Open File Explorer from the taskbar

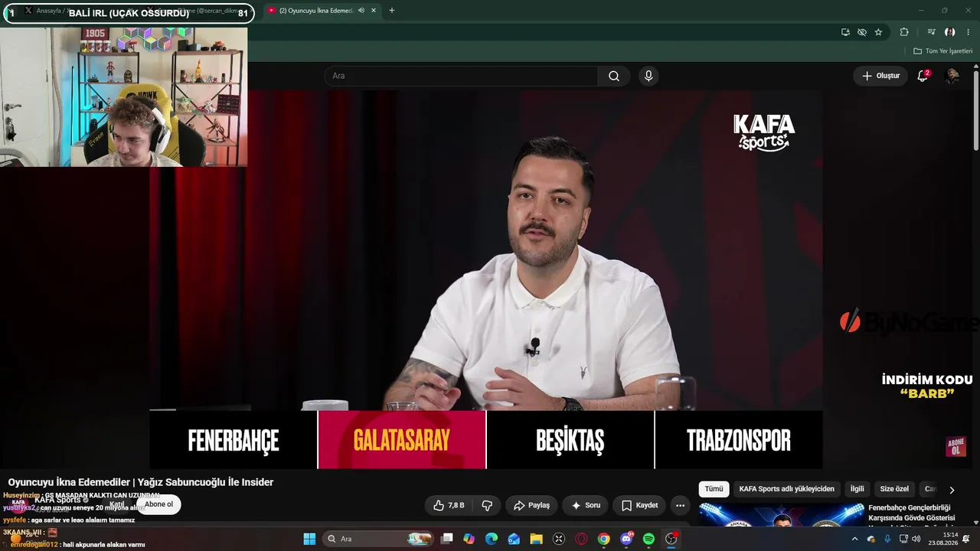click(536, 539)
